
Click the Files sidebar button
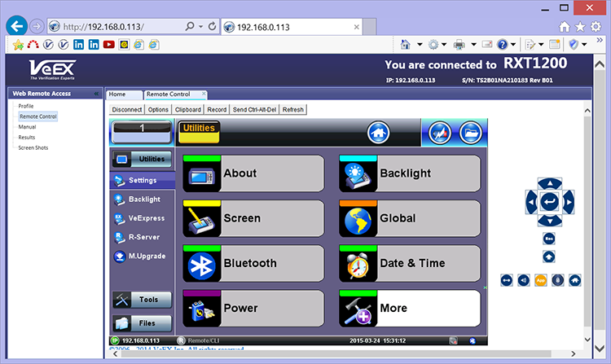point(143,323)
